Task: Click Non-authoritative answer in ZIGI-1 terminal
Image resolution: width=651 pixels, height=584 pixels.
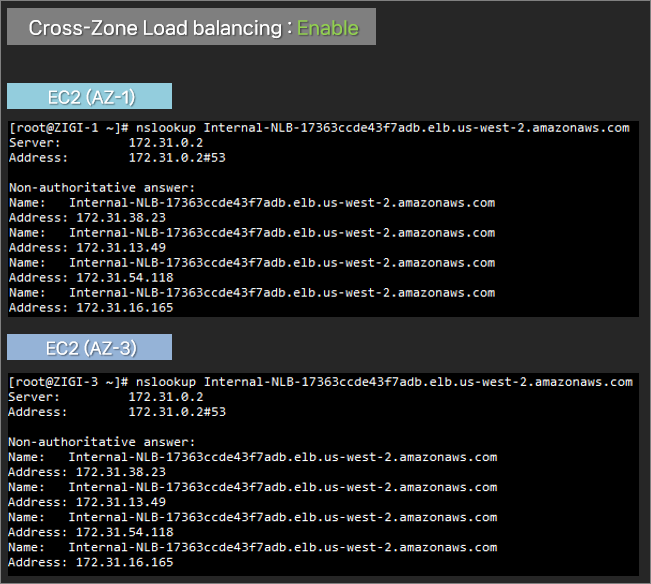Action: (x=102, y=188)
